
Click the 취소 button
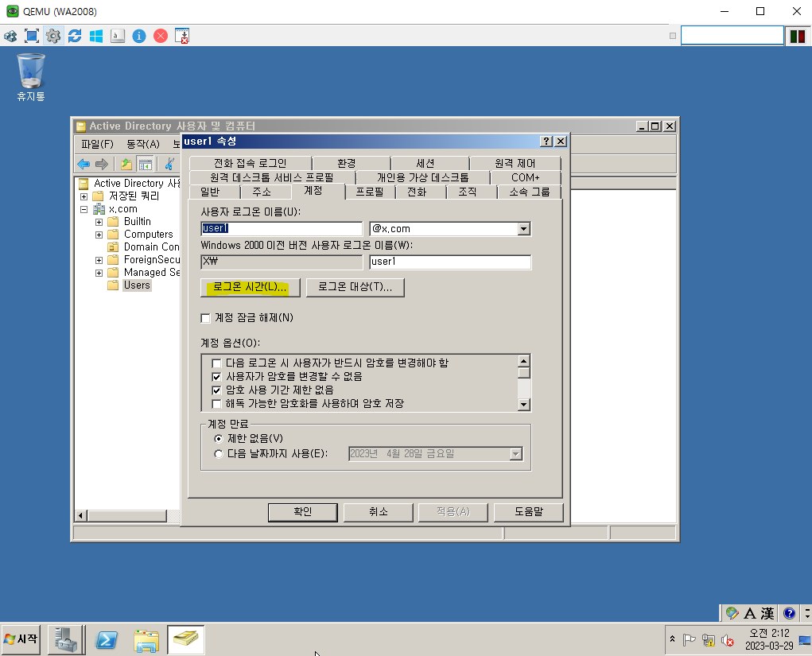pyautogui.click(x=379, y=512)
